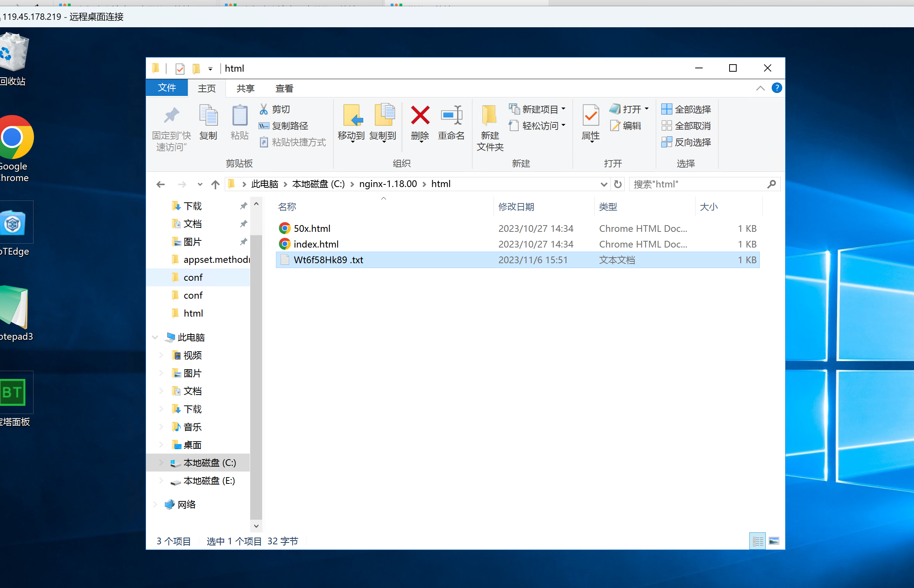The height and width of the screenshot is (588, 914).
Task: Expand the Local Disk (C:) tree node
Action: point(161,463)
